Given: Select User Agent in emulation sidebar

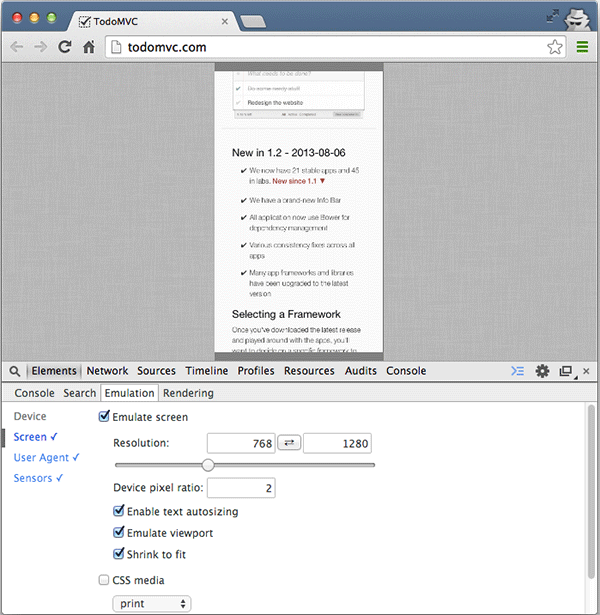Looking at the screenshot, I should point(46,458).
